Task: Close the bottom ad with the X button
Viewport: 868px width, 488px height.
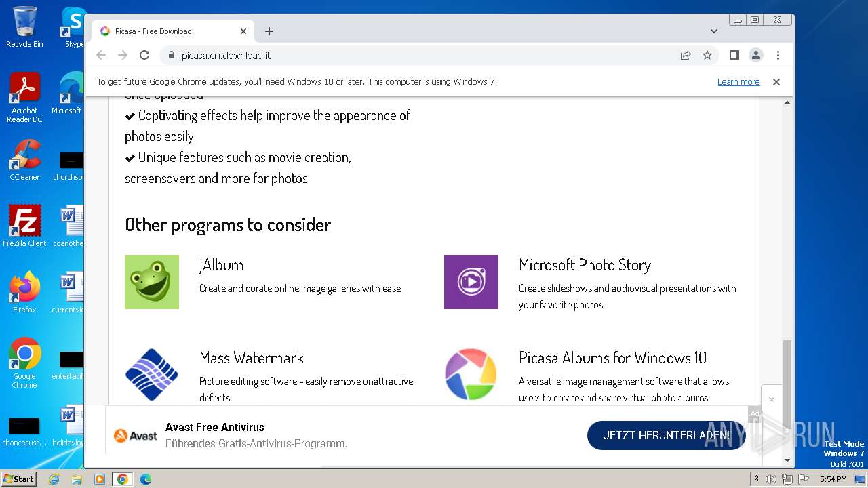Action: tap(771, 399)
